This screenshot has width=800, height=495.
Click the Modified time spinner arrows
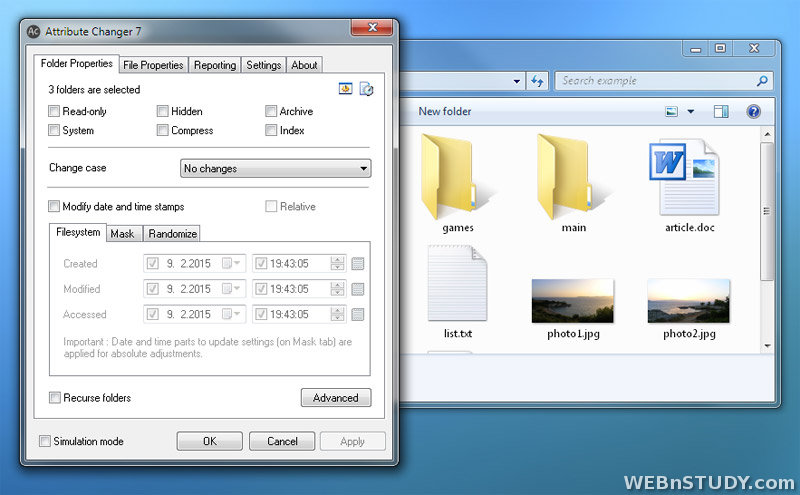click(x=337, y=289)
